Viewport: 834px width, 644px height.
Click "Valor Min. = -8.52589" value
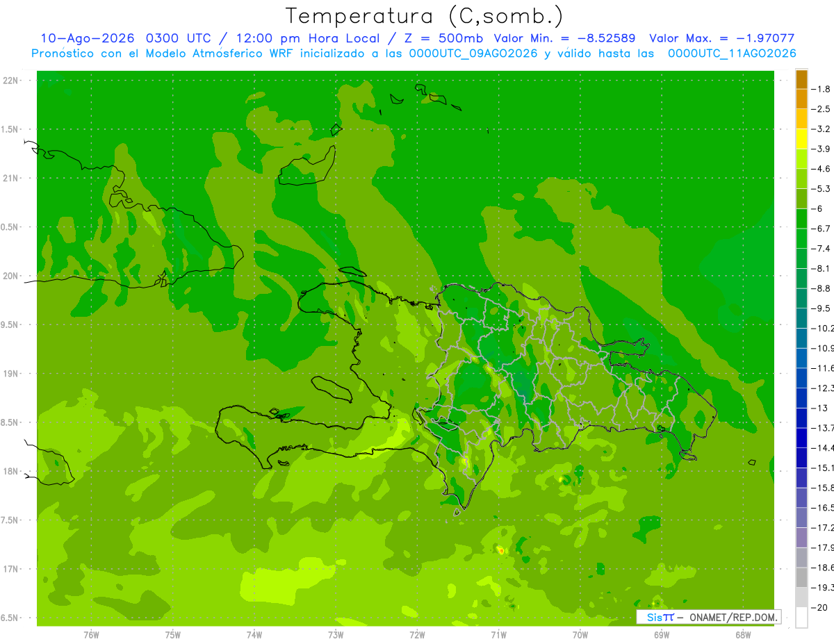564,38
